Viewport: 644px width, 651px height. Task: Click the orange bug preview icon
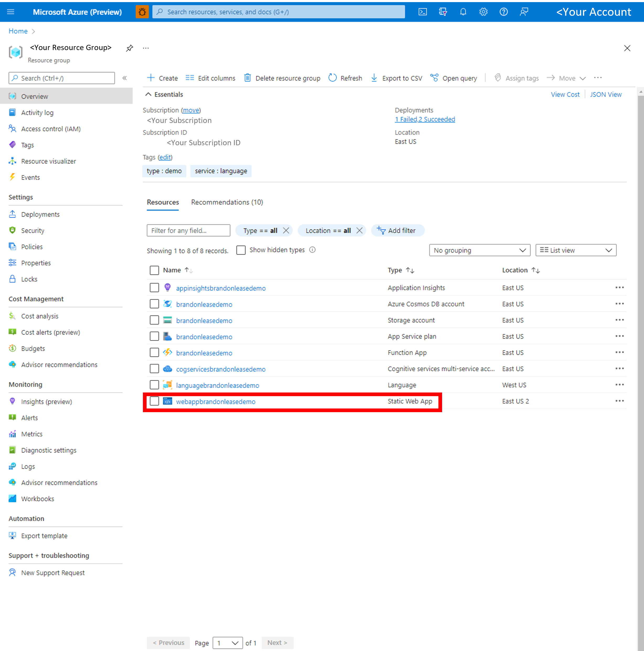click(x=142, y=12)
